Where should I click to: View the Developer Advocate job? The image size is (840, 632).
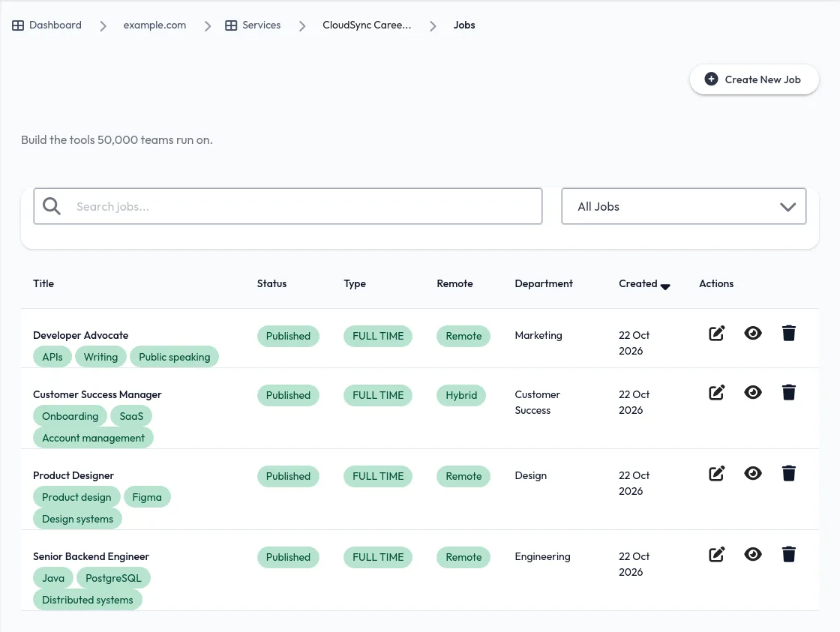coord(753,333)
